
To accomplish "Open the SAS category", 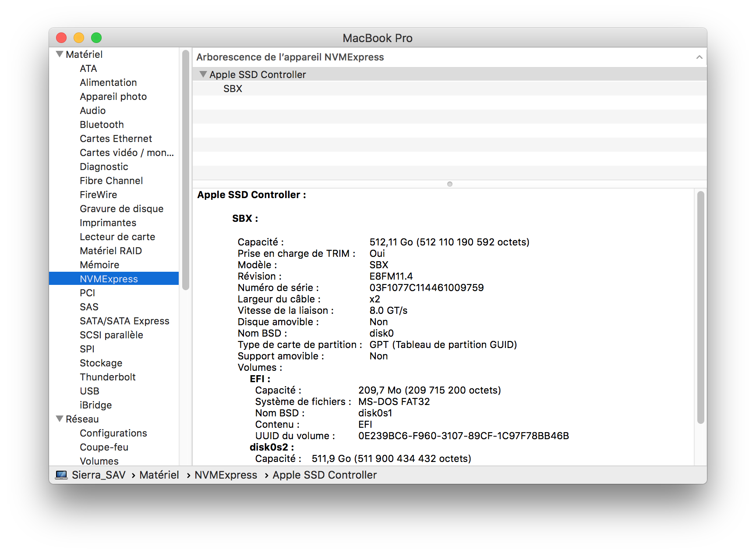I will pos(89,307).
